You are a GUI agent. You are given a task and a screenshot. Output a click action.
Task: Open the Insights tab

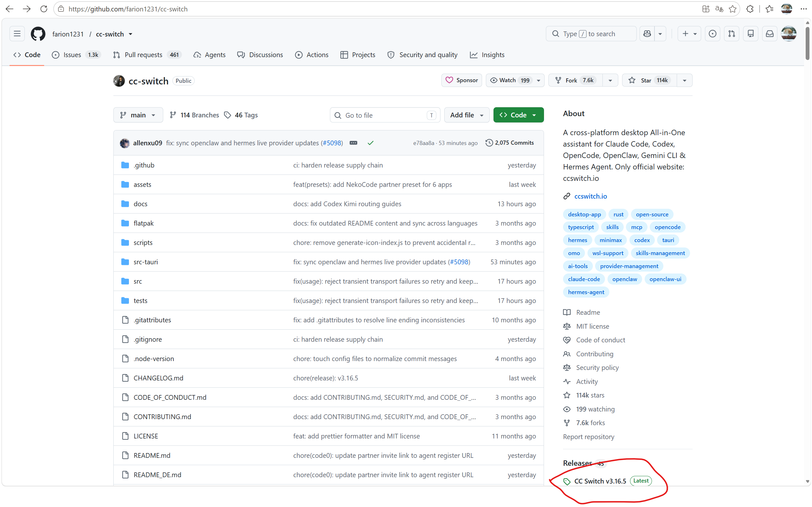[487, 55]
